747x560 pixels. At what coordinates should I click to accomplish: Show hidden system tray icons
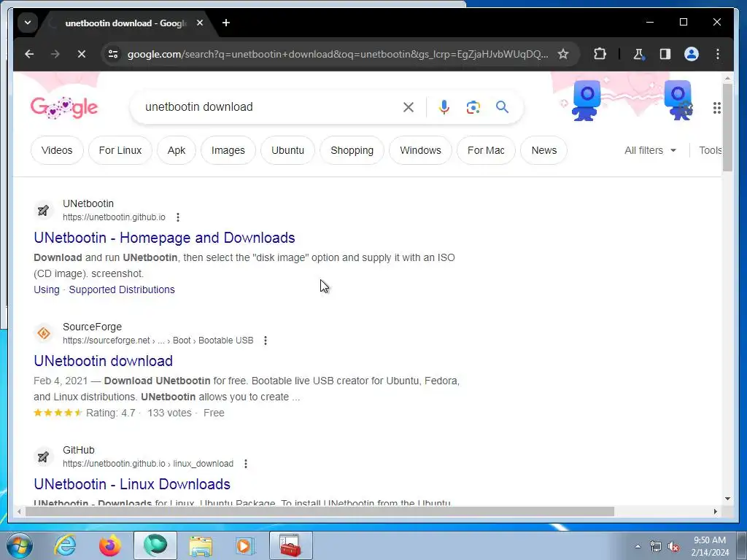638,546
